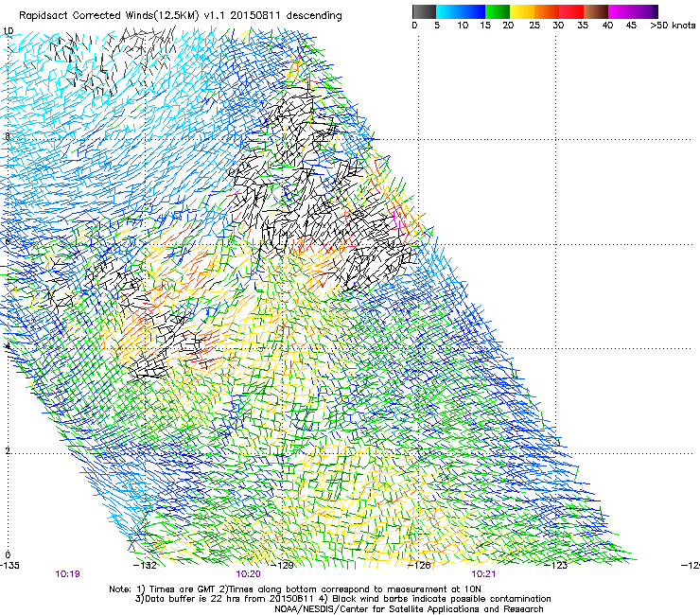The image size is (700, 615).
Task: Click the red 30-35 knots legend color
Action: pyautogui.click(x=571, y=11)
